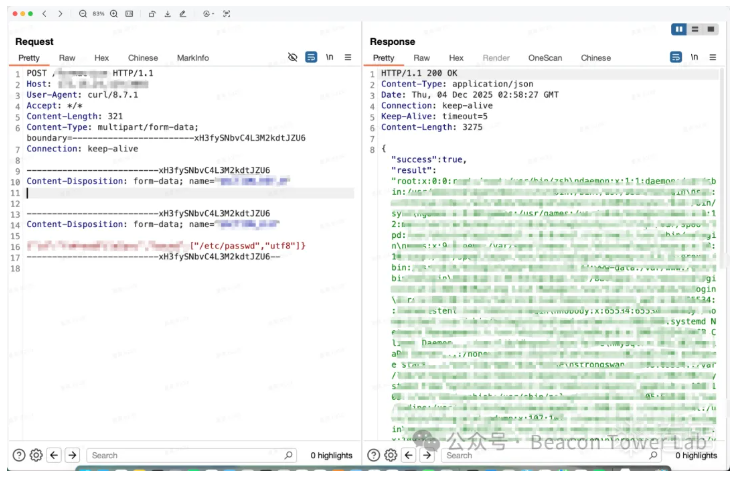Open help for the Response search bar
This screenshot has height=478, width=736.
click(x=374, y=455)
